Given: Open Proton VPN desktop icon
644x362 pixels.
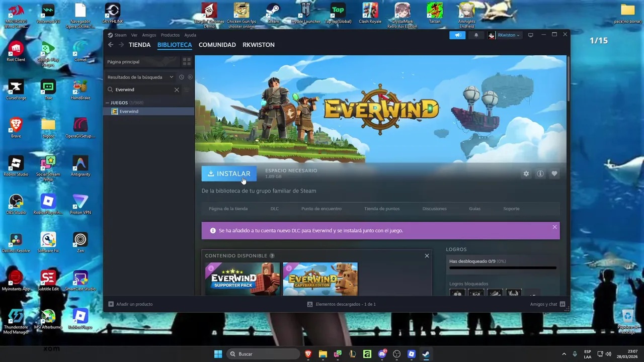Looking at the screenshot, I should 80,205.
